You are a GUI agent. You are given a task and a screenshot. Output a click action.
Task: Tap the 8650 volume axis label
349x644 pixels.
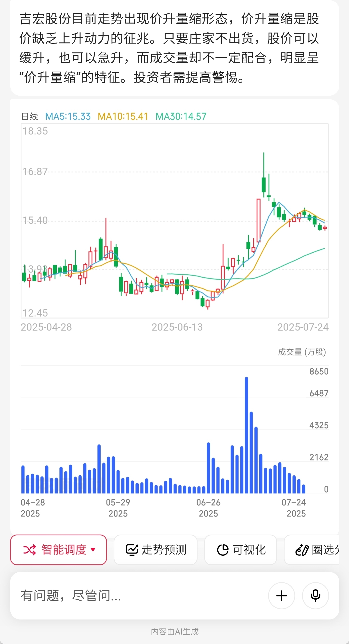[319, 371]
